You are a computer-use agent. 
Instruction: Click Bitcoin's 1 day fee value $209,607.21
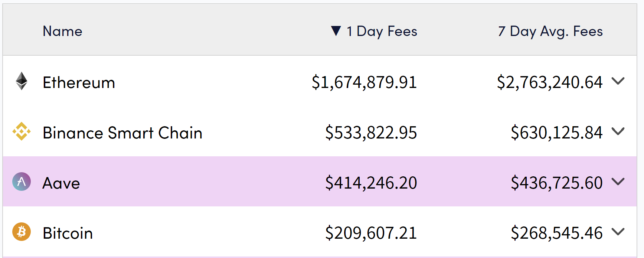pyautogui.click(x=371, y=233)
